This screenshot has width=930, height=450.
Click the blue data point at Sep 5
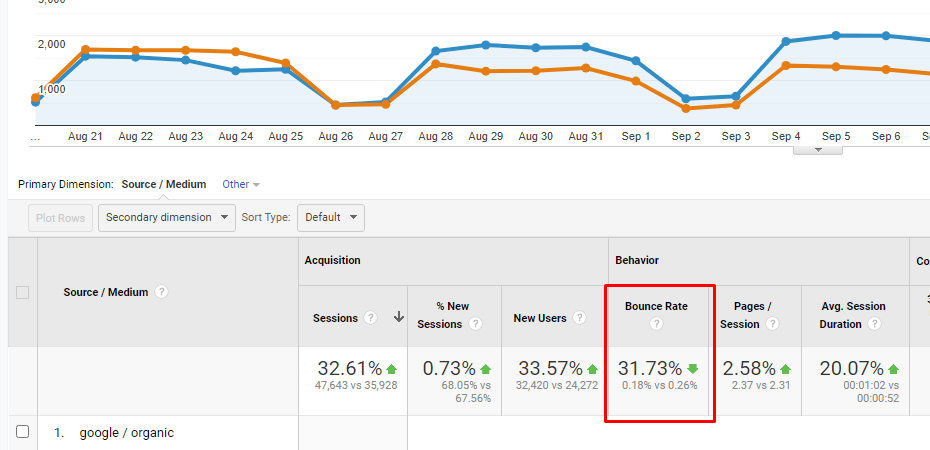(836, 36)
